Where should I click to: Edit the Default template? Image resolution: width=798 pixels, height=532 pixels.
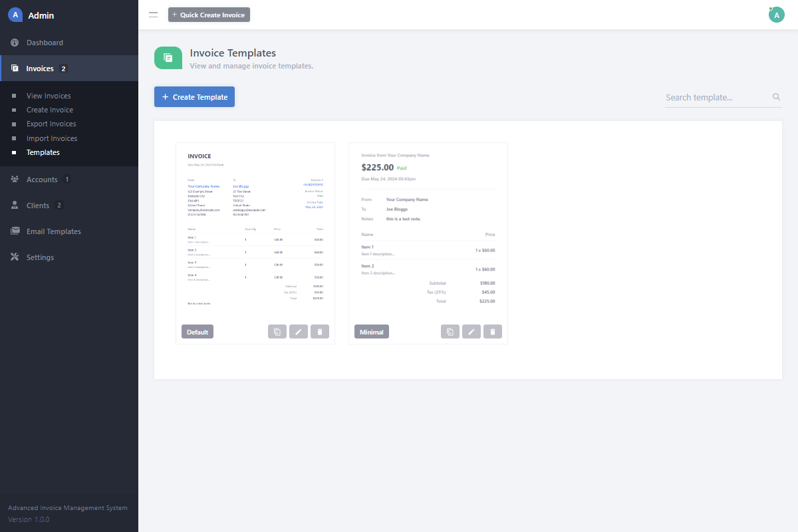click(x=299, y=332)
